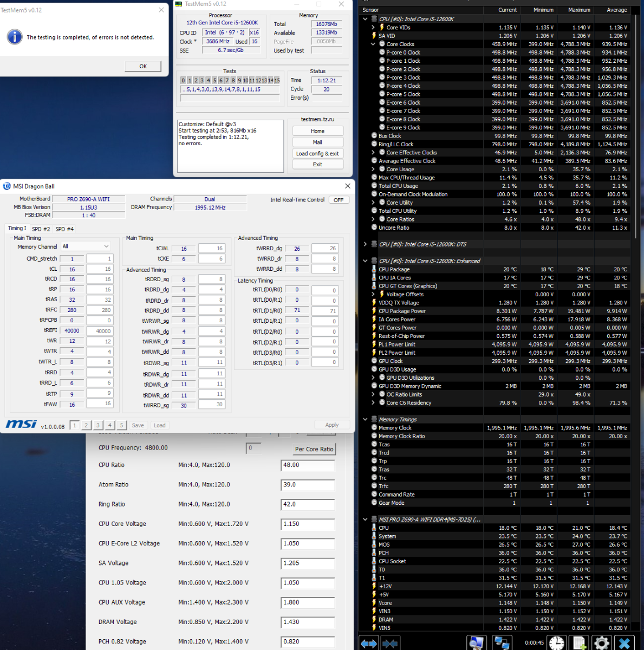Image resolution: width=644 pixels, height=650 pixels.
Task: Expand the CPU i5-12600K: DTS group
Action: click(366, 244)
